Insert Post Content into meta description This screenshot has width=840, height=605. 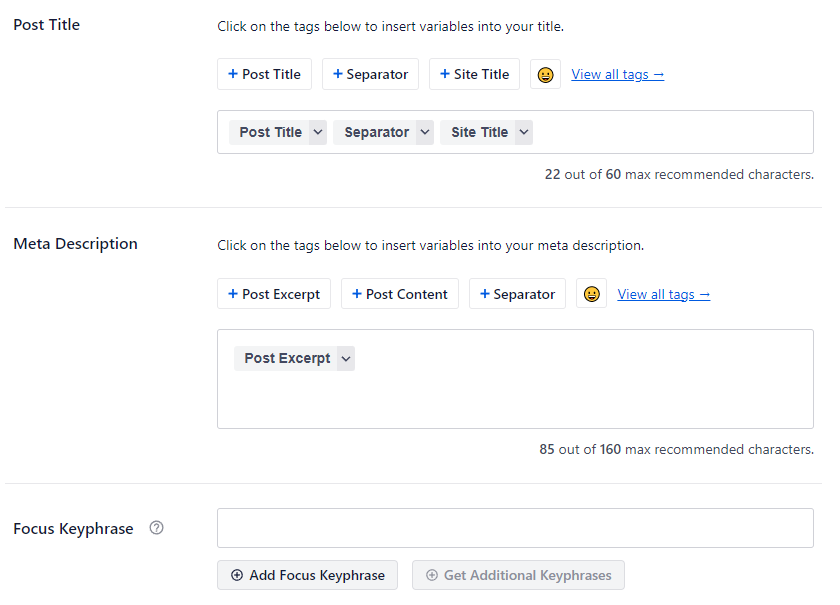399,293
